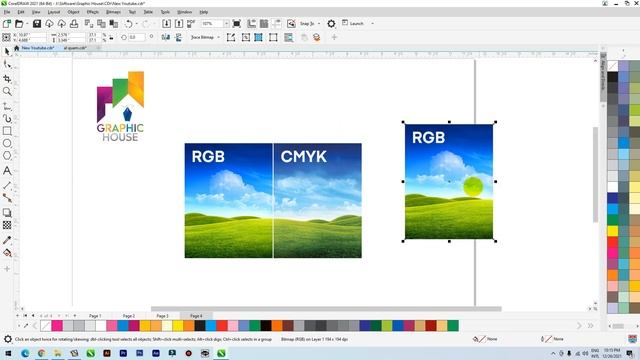Activate the Text tool
640x360 pixels.
tap(7, 171)
